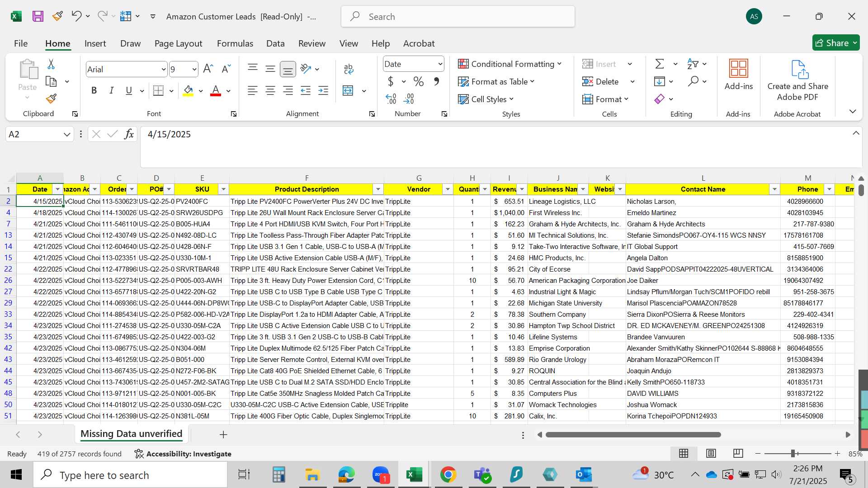Click the Clear eraser icon
This screenshot has height=488, width=868.
[660, 99]
